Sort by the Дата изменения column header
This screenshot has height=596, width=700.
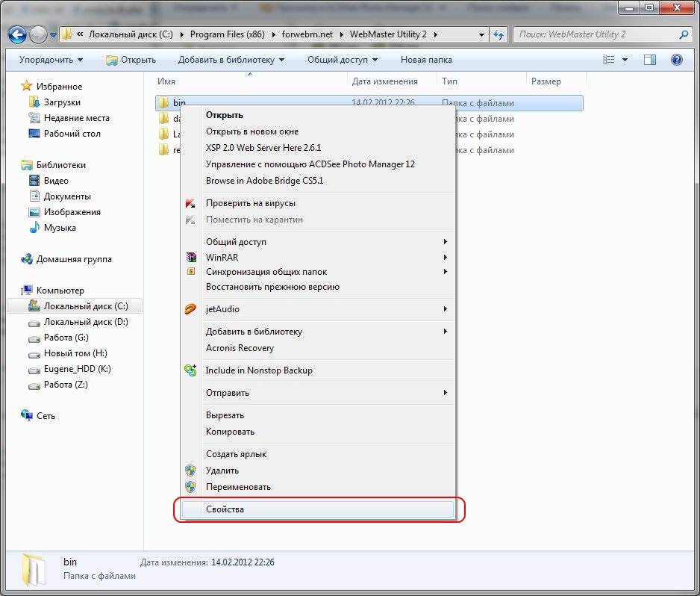(384, 81)
